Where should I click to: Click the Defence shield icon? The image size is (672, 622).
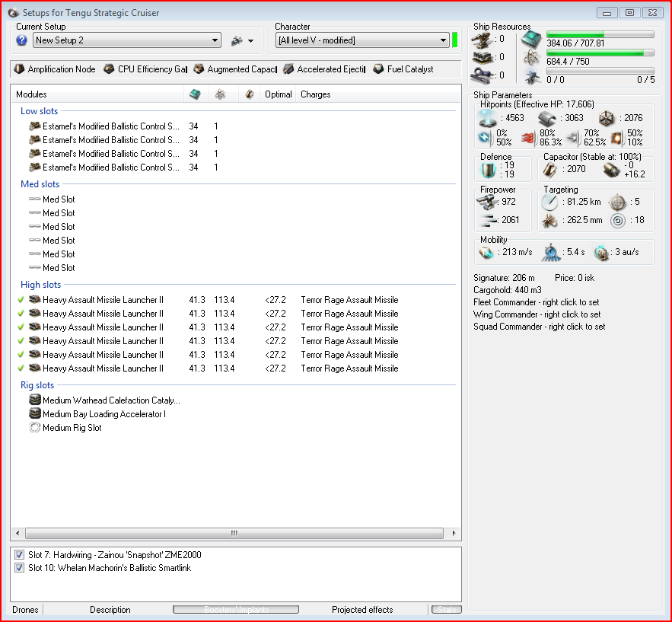(x=488, y=170)
